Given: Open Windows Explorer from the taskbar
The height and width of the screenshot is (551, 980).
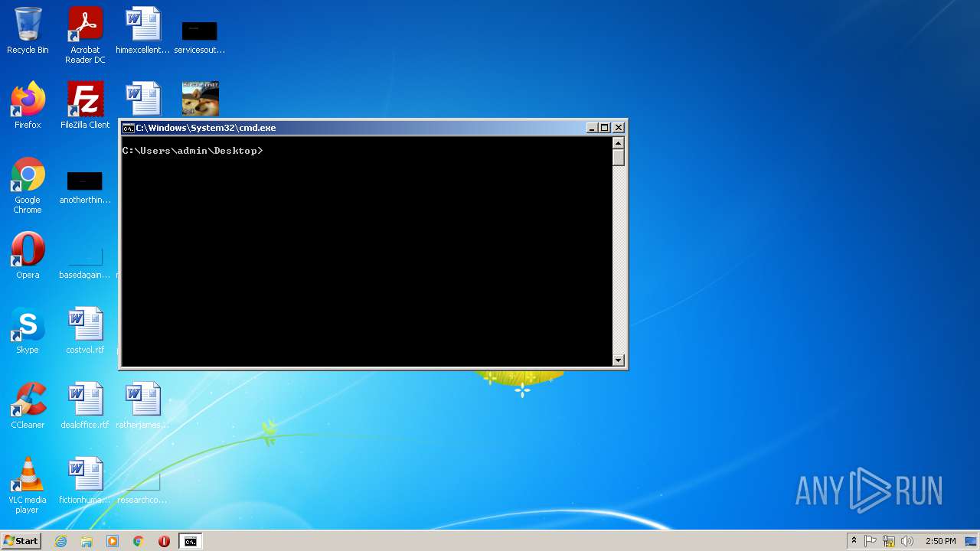Looking at the screenshot, I should (87, 541).
